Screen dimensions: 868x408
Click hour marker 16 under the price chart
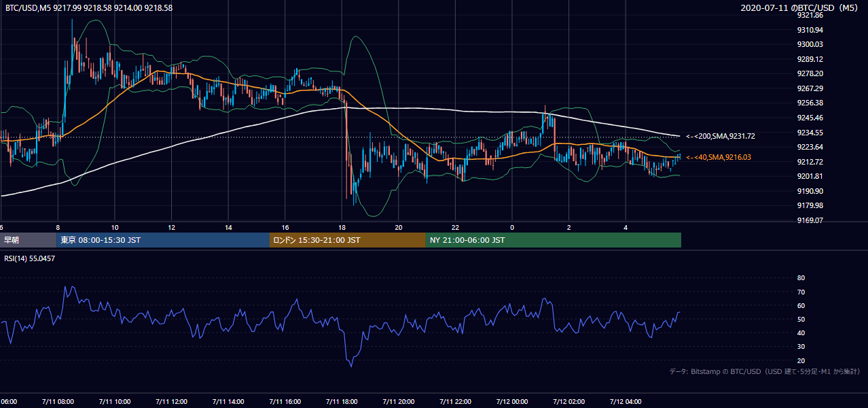(285, 227)
